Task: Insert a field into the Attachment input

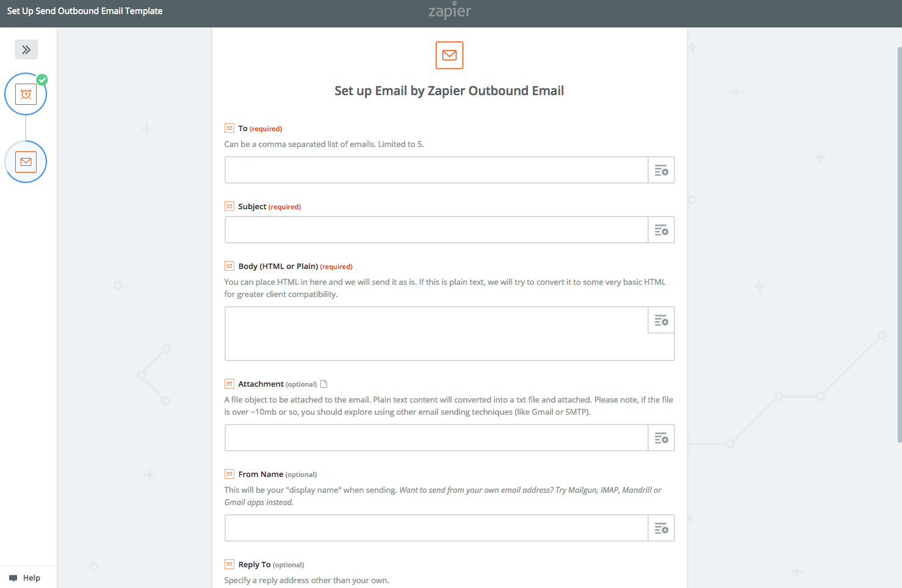Action: 661,438
